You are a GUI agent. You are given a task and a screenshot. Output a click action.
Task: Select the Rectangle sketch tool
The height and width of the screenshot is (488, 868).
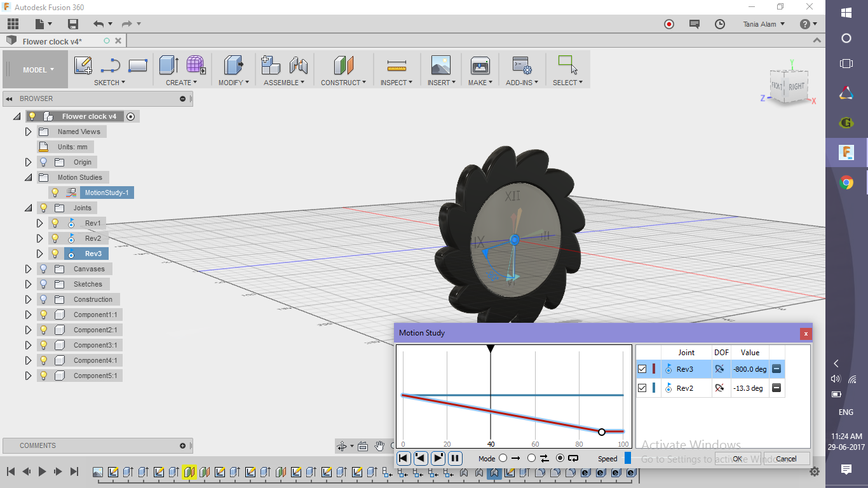138,65
